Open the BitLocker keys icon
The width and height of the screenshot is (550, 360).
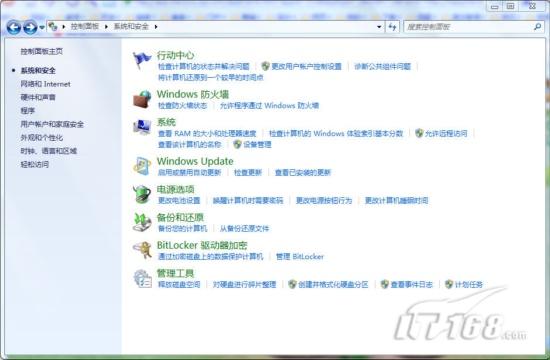142,250
